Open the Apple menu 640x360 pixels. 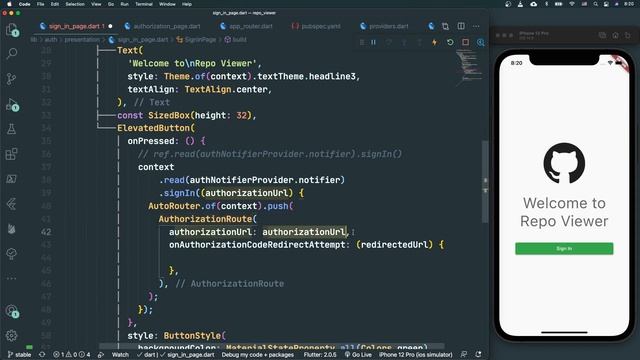(x=9, y=4)
